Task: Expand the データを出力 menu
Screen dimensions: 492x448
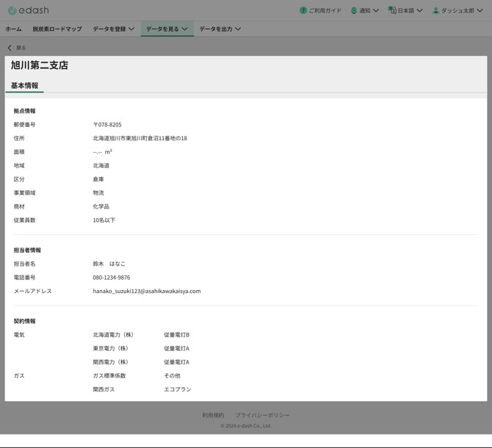Action: pos(220,29)
